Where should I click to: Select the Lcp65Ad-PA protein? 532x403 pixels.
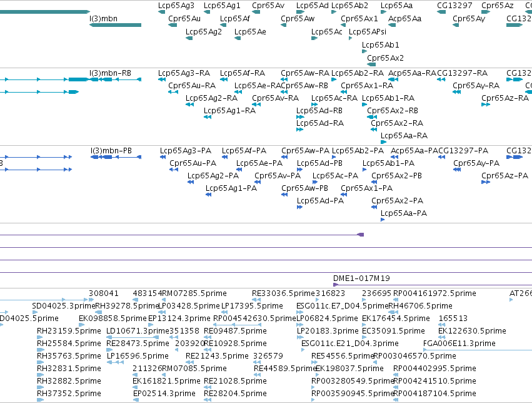click(x=320, y=201)
